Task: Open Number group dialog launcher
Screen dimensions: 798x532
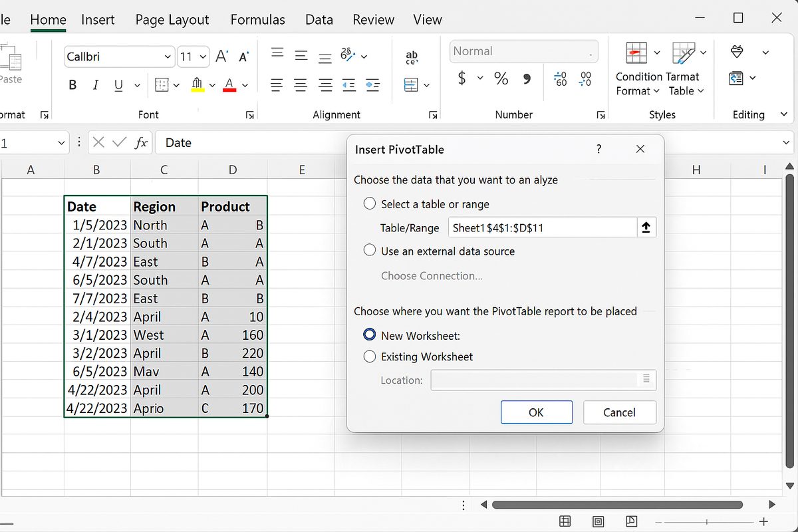Action: pos(600,115)
